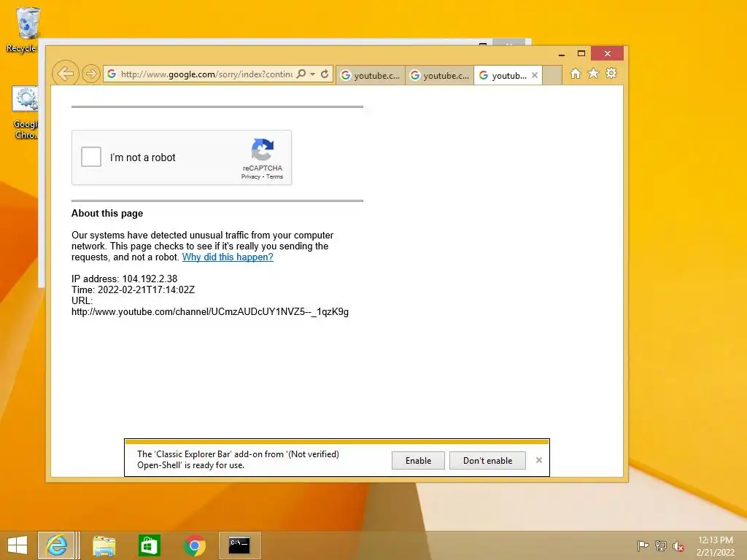The image size is (747, 560).
Task: Click the 'About this page' heading
Action: 107,214
